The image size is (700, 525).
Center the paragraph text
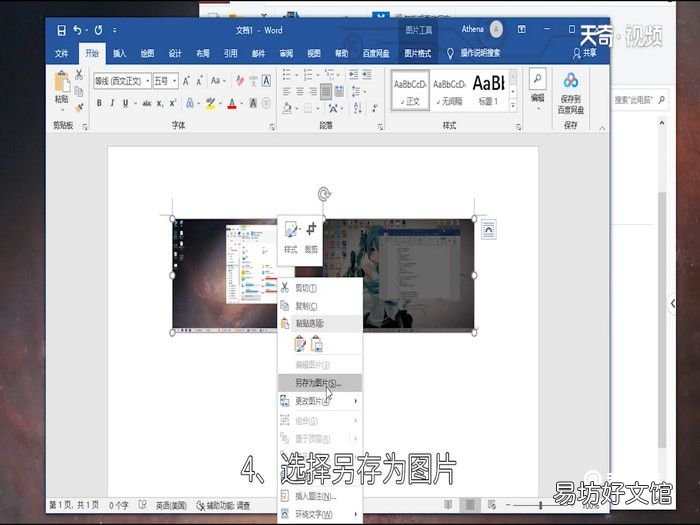point(300,92)
